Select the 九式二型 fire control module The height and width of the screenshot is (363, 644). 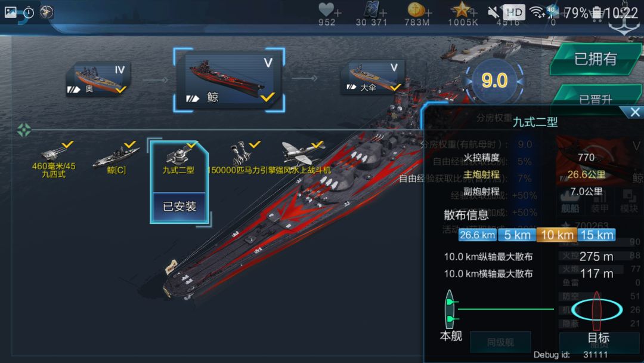(179, 159)
